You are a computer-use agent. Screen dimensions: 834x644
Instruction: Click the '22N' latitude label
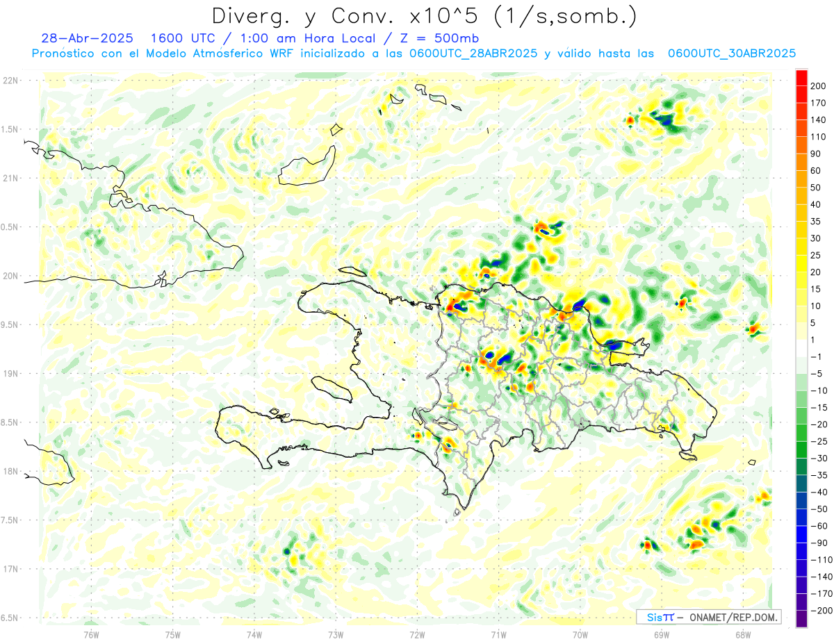tap(10, 81)
